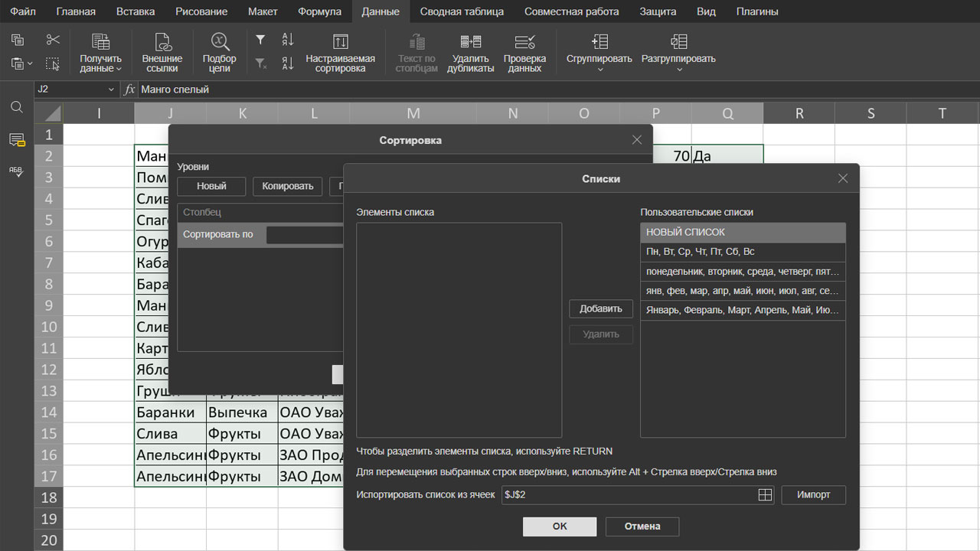Click cell Да in column Q

727,156
